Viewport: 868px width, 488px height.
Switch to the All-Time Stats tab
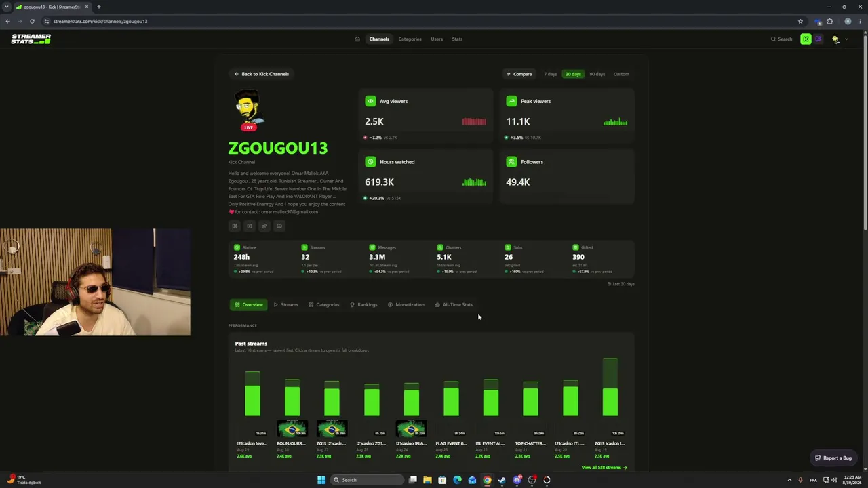click(454, 304)
